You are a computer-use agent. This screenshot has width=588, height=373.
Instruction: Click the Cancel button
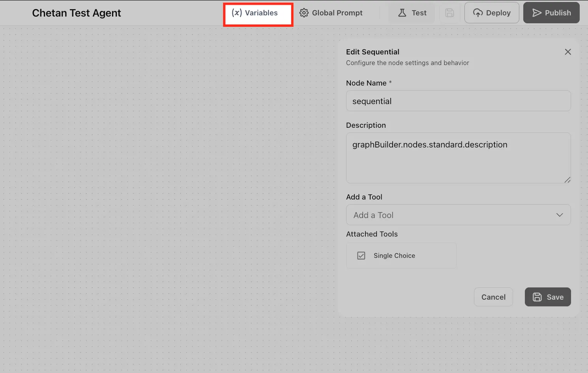pos(493,297)
